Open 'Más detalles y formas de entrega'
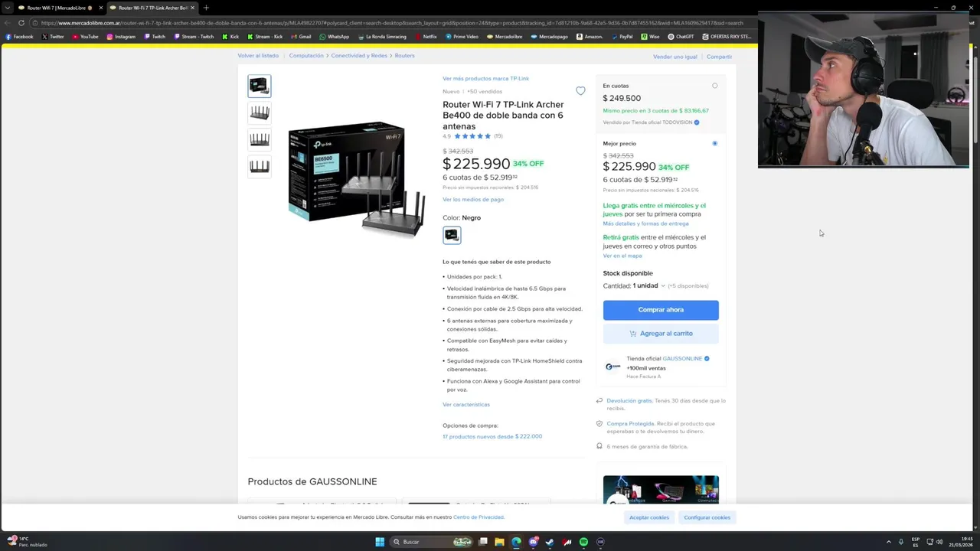The image size is (980, 551). [x=645, y=223]
